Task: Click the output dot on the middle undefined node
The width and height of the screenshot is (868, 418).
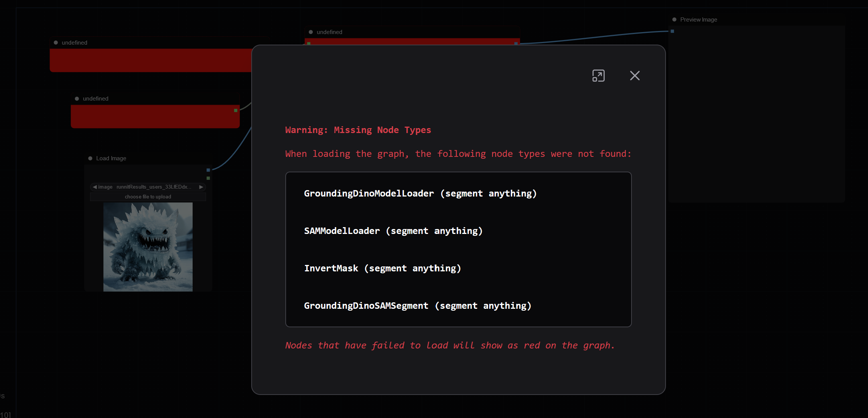Action: (x=235, y=110)
